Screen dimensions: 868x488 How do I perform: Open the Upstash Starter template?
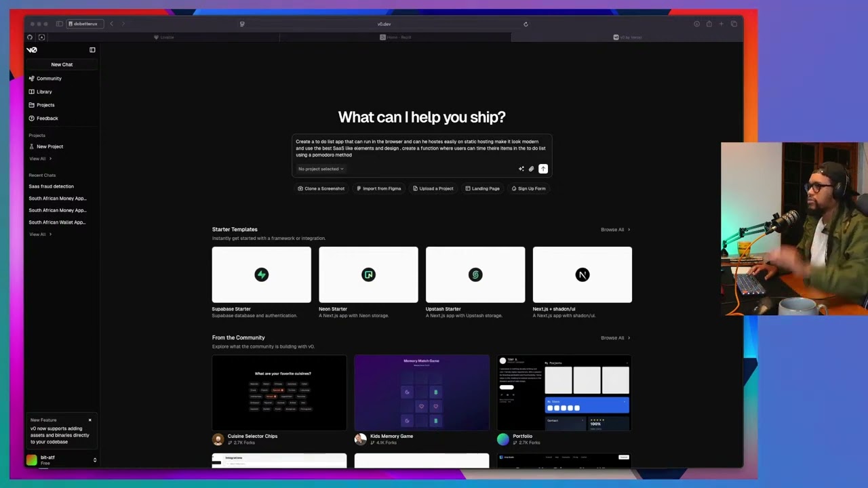[475, 274]
